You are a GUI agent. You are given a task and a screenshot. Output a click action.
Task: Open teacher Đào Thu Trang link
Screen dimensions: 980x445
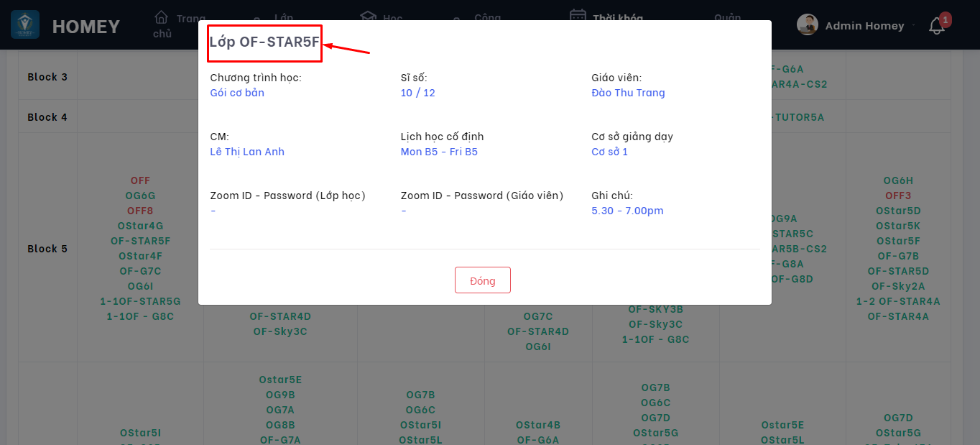pyautogui.click(x=628, y=93)
